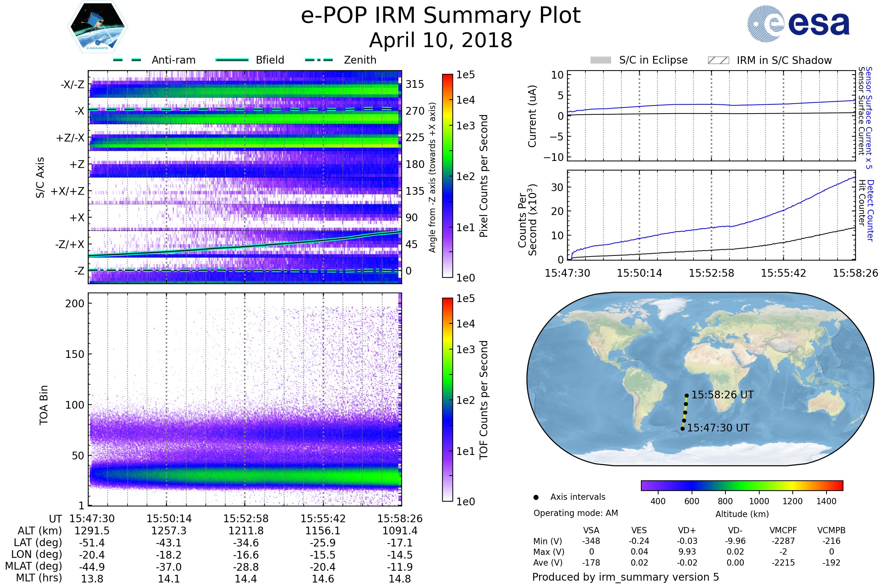Click the Pixel Counts per Second colorbar

click(447, 176)
